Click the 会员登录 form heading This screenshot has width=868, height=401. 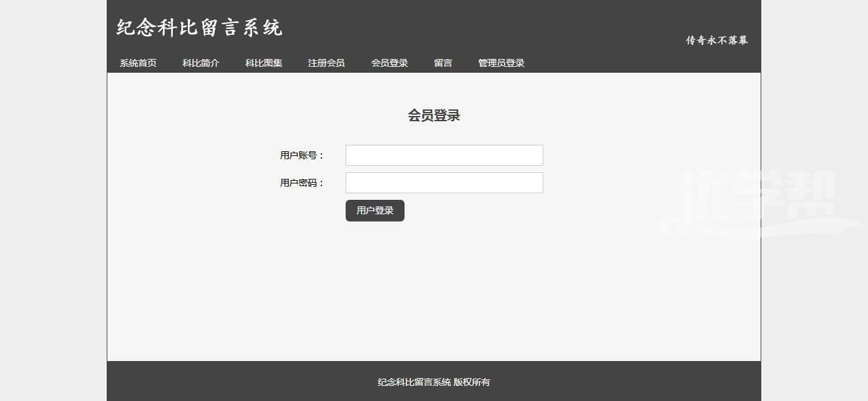point(434,116)
